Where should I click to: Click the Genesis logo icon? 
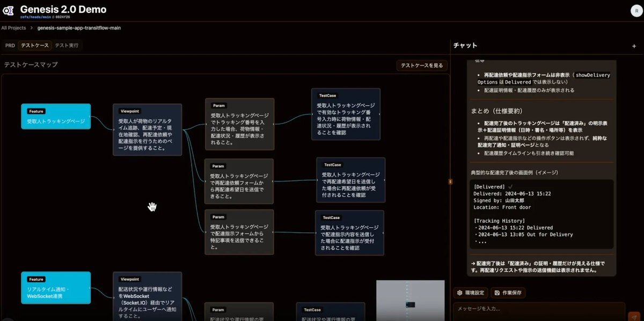coord(9,12)
